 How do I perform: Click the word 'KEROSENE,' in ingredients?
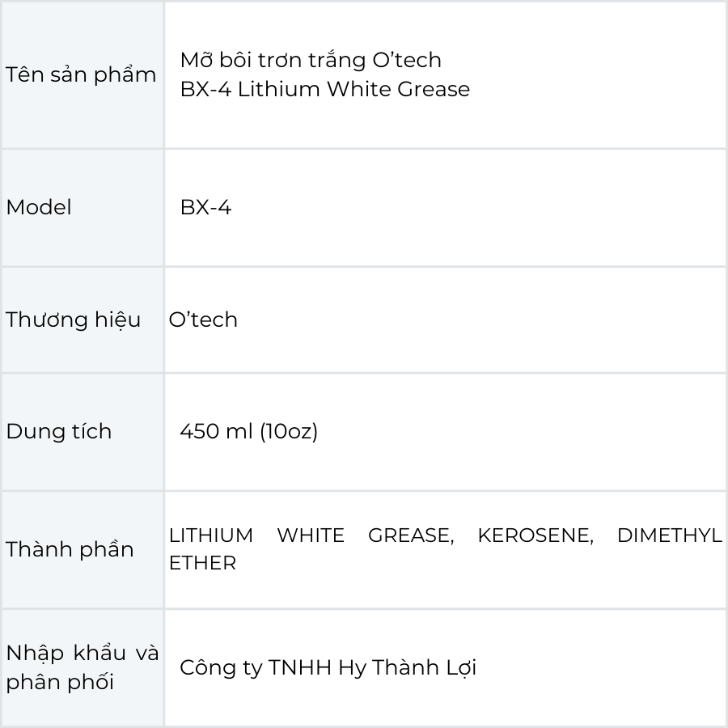[x=535, y=535]
